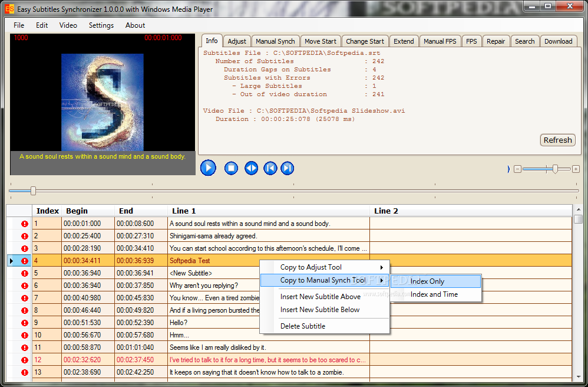Viewport: 588px width, 387px height.
Task: Select the 'Shinigami-sama already agreed.' cell
Action: (x=269, y=236)
